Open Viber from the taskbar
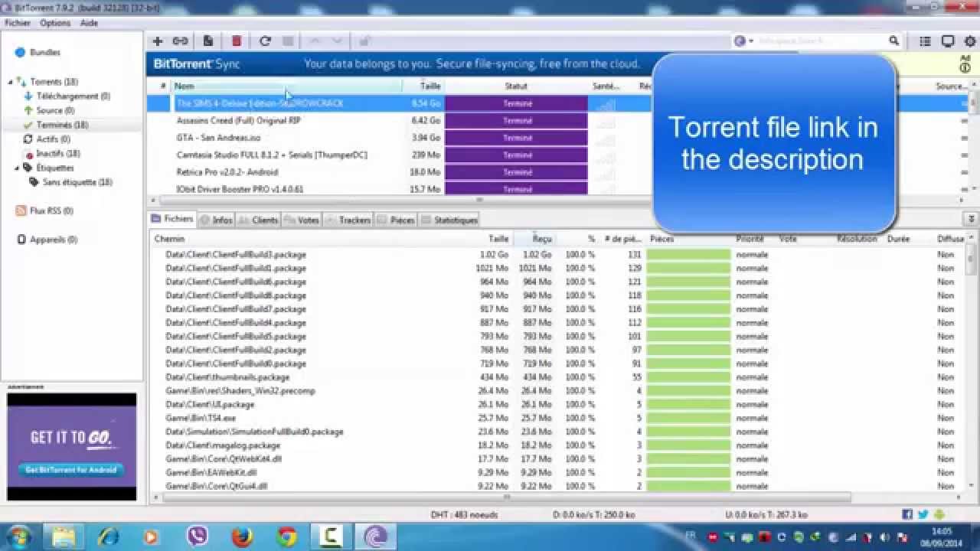The height and width of the screenshot is (551, 980). [198, 536]
